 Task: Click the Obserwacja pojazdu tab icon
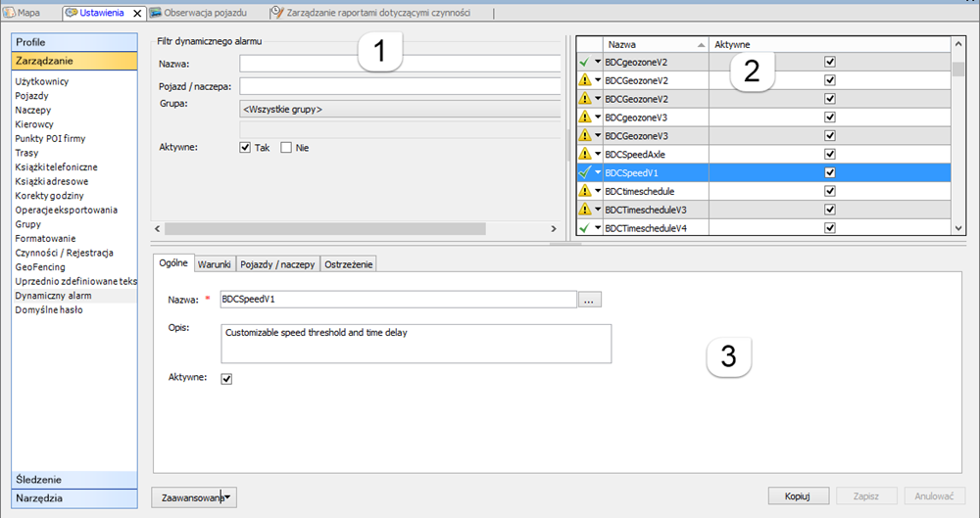155,13
